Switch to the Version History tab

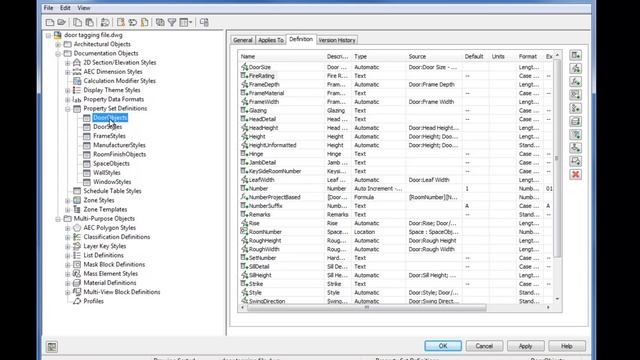tap(337, 40)
